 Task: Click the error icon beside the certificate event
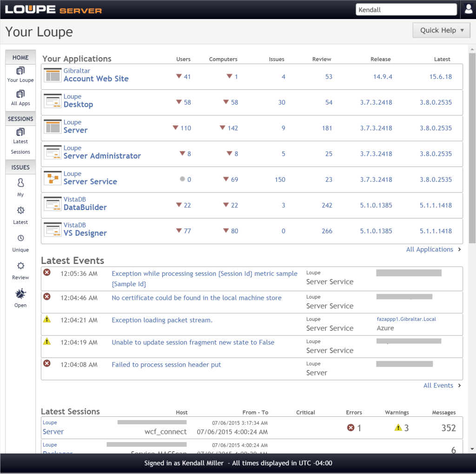click(x=46, y=296)
